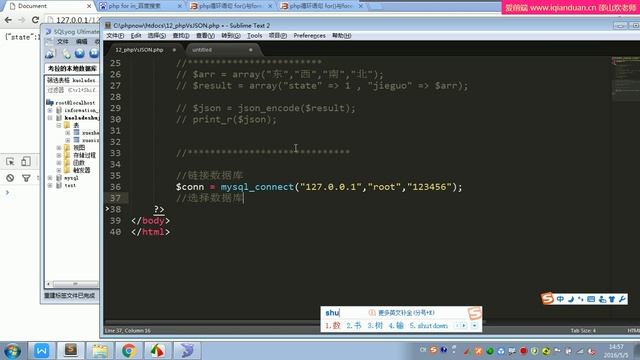The height and width of the screenshot is (360, 640).
Task: Choose candidate 5 shut down
Action: point(429,326)
